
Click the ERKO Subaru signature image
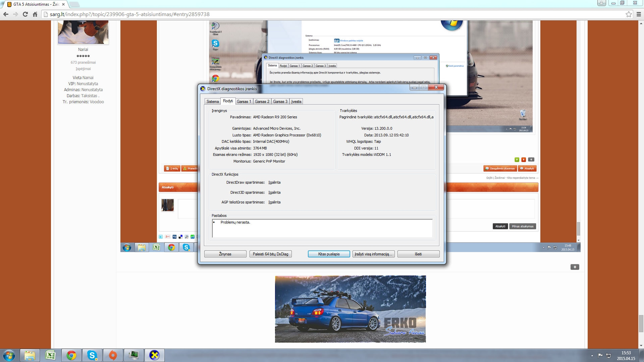tap(350, 309)
